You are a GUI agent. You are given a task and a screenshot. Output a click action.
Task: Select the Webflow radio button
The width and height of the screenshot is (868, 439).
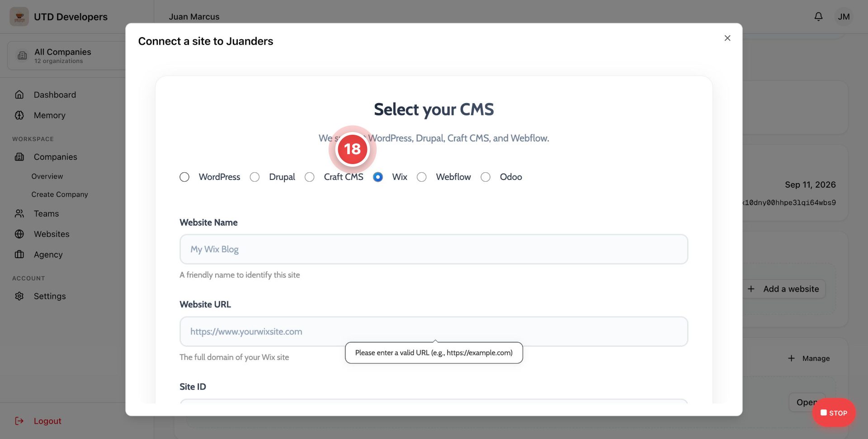(422, 177)
